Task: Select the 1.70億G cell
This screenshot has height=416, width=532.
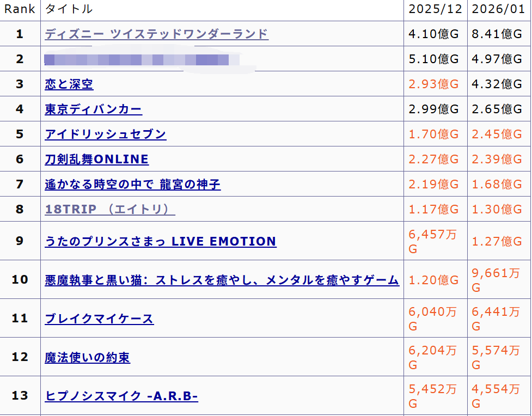Action: (435, 134)
